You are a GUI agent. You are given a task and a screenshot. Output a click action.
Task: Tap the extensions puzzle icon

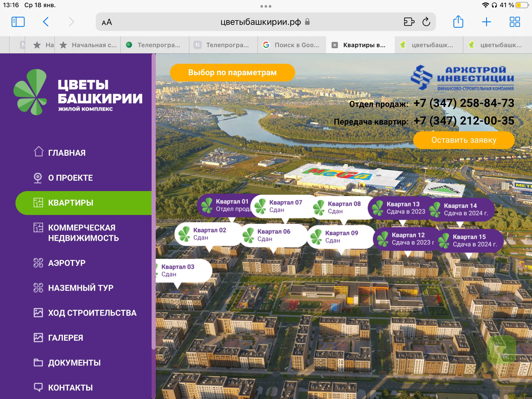[409, 22]
